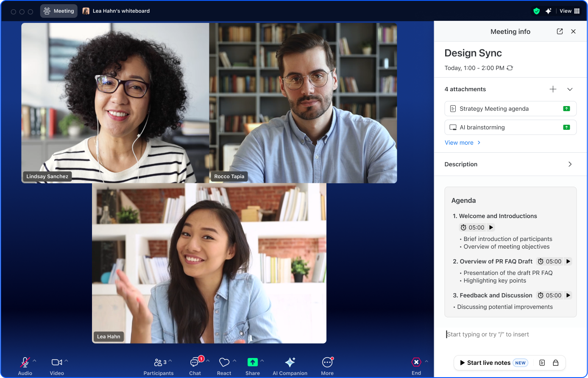This screenshot has width=588, height=378.
Task: Open the live notes document icon
Action: (542, 363)
